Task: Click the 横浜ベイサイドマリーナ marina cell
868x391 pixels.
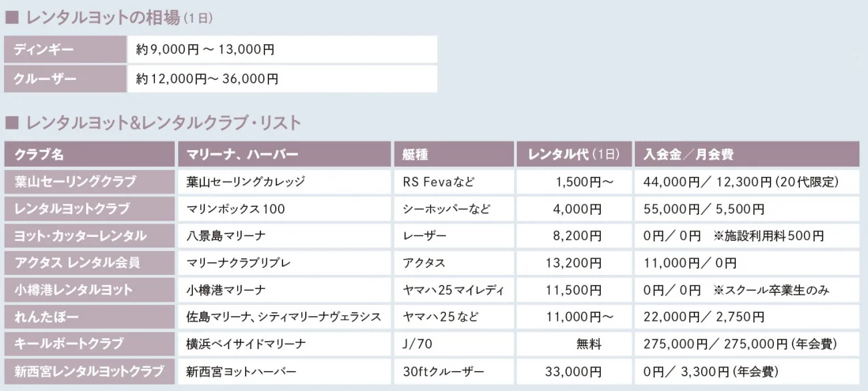Action: pos(284,344)
